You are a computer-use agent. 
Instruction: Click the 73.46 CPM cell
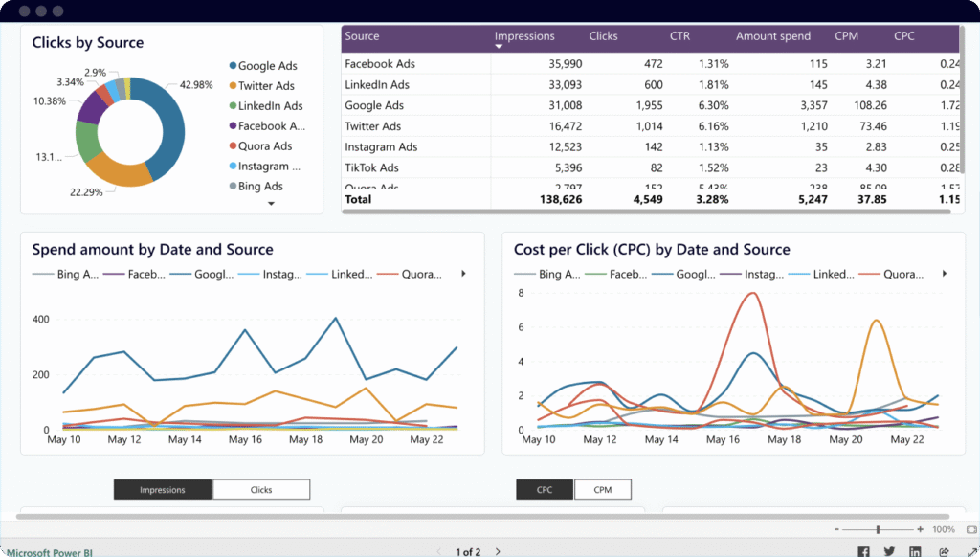click(x=873, y=125)
